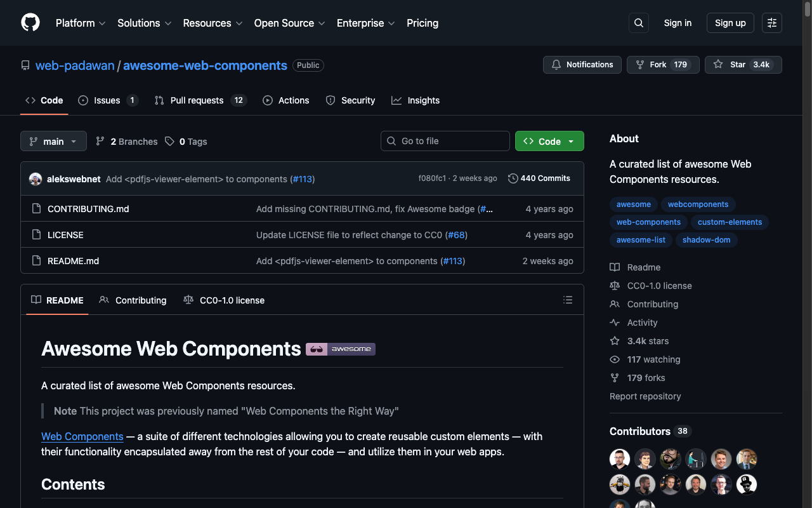
Task: Click the repository book icon beside web-padawan
Action: pyautogui.click(x=25, y=65)
